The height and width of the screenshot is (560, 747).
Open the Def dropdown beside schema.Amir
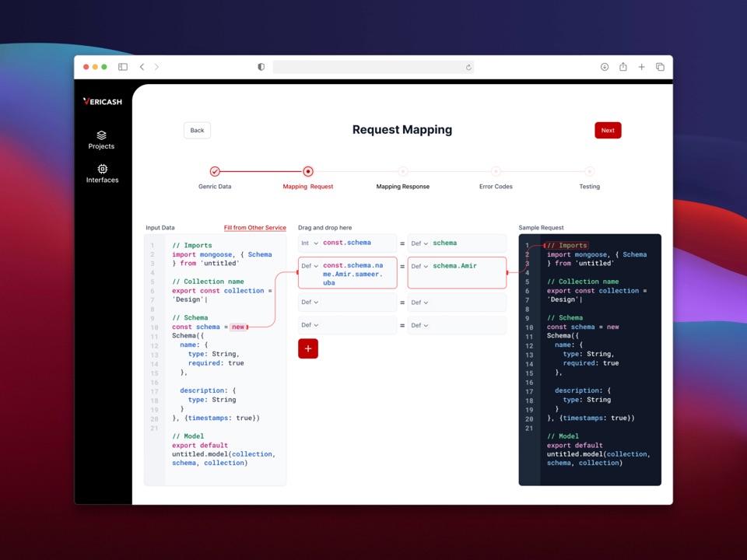[419, 266]
